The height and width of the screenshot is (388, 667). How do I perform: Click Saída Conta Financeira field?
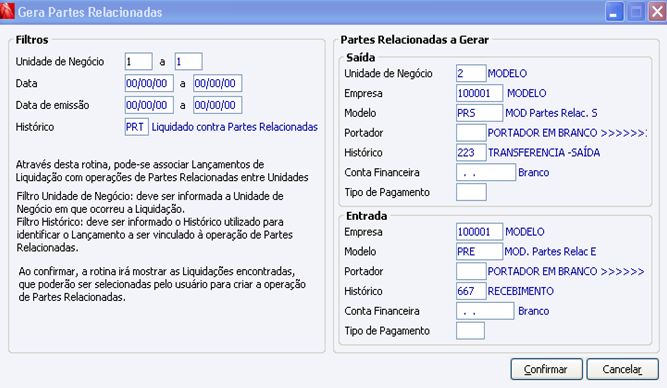pos(486,172)
